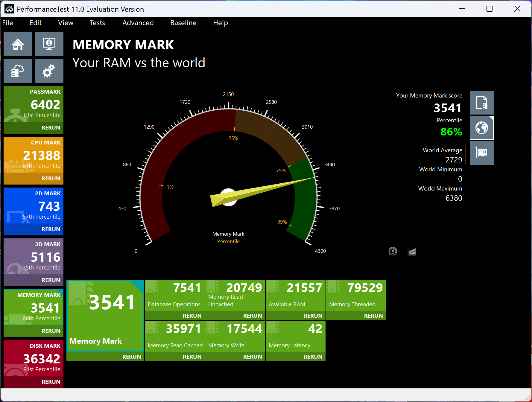Open the settings gears icon
Image resolution: width=532 pixels, height=402 pixels.
49,71
